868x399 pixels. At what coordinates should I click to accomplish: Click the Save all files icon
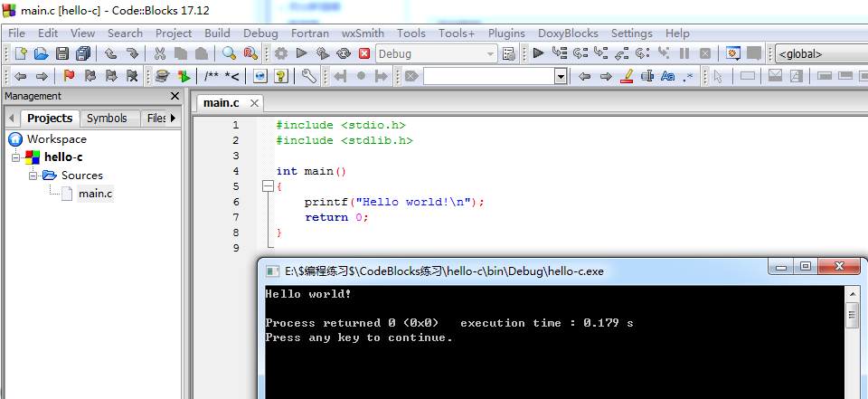83,53
